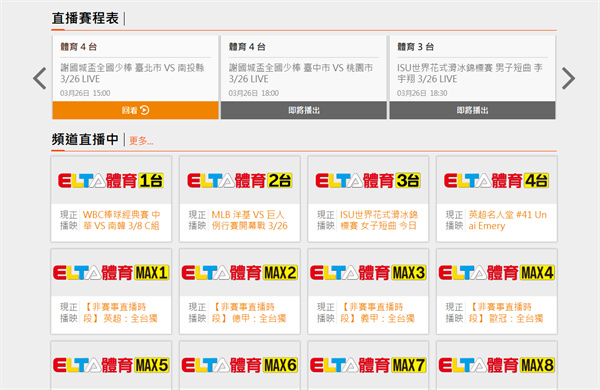Advance the schedule carousel with the right arrow
The width and height of the screenshot is (600, 390).
click(x=568, y=78)
